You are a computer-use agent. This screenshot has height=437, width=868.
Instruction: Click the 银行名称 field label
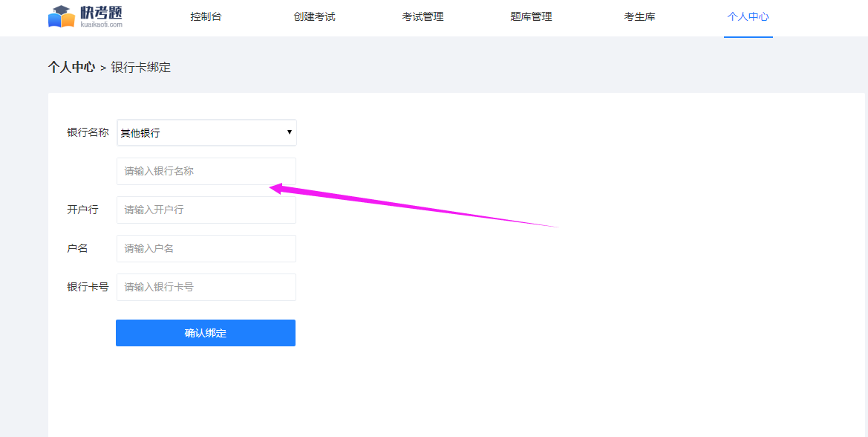pyautogui.click(x=88, y=132)
